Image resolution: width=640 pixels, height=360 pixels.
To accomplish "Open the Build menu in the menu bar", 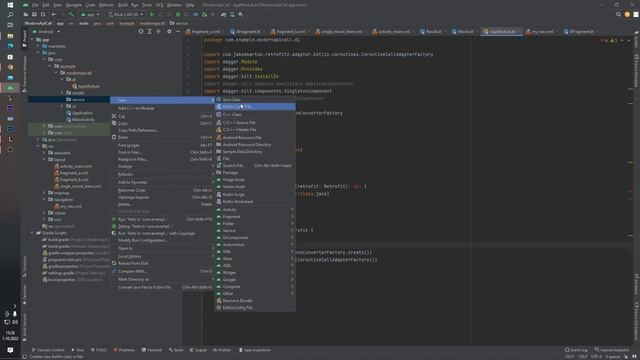I will pyautogui.click(x=122, y=5).
